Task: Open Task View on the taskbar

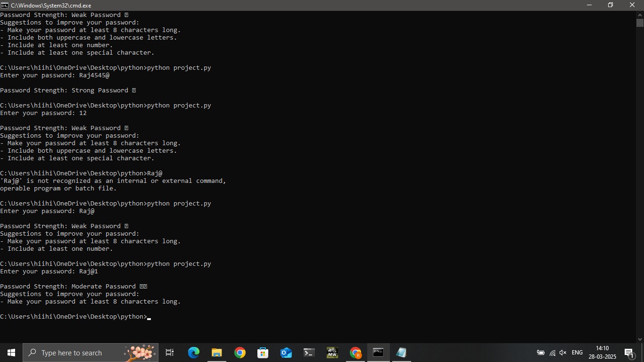Action: click(170, 353)
